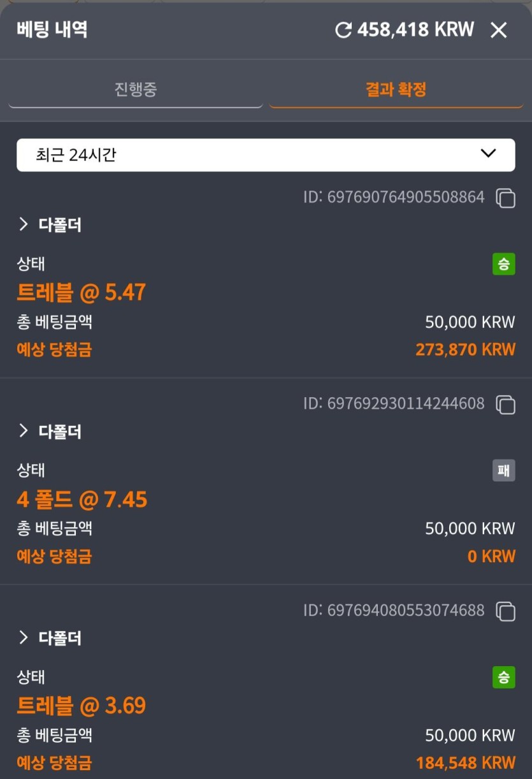Click the green 승 badge on the 5.47 bet
This screenshot has height=779, width=532.
[x=503, y=264]
